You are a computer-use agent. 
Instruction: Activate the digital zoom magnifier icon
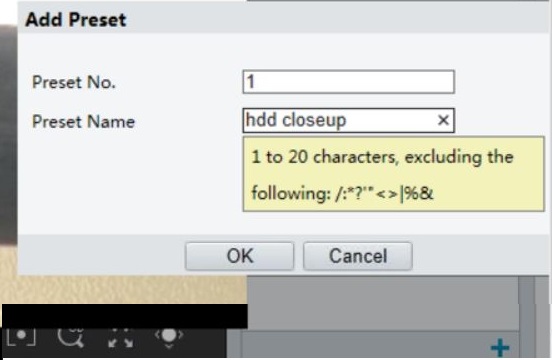point(71,337)
